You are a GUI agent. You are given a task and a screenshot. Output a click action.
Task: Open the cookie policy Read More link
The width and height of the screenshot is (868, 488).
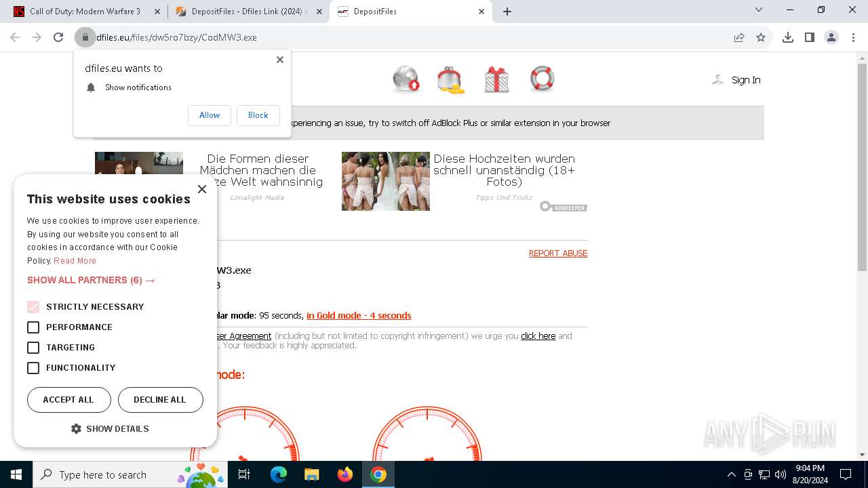pyautogui.click(x=75, y=261)
